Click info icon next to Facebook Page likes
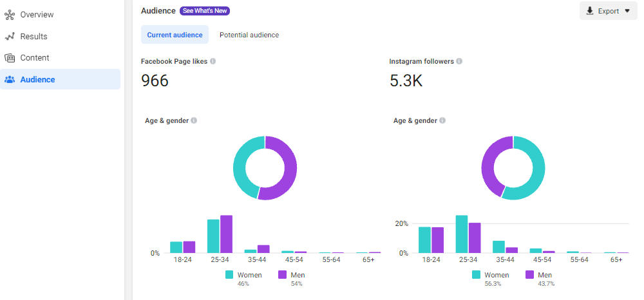644x300 pixels. click(213, 62)
